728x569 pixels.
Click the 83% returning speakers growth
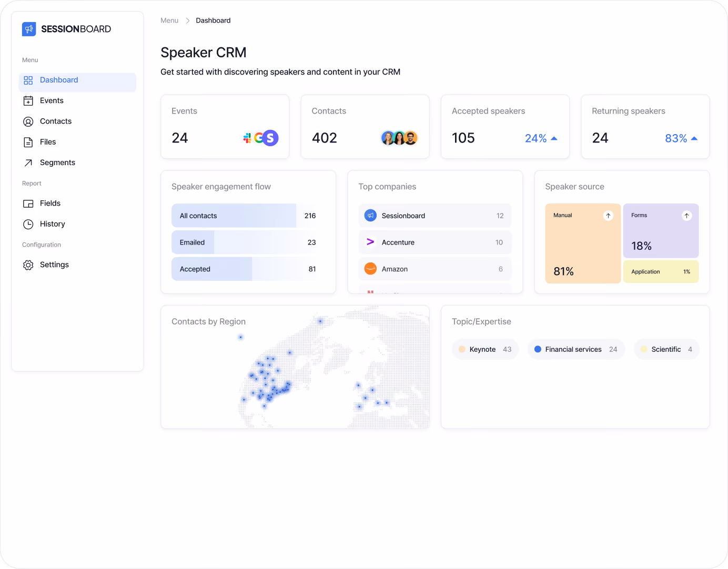pos(676,138)
